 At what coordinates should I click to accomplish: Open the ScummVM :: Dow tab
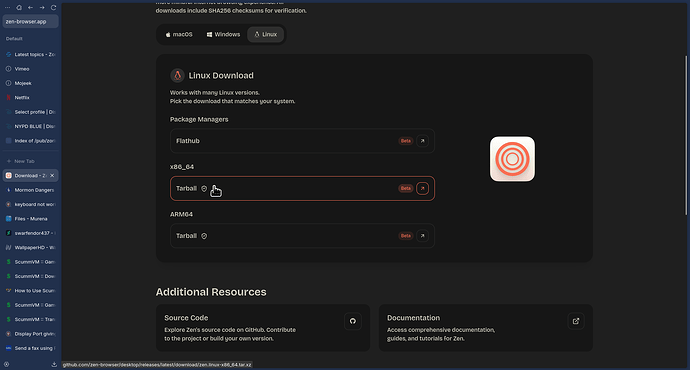30,276
